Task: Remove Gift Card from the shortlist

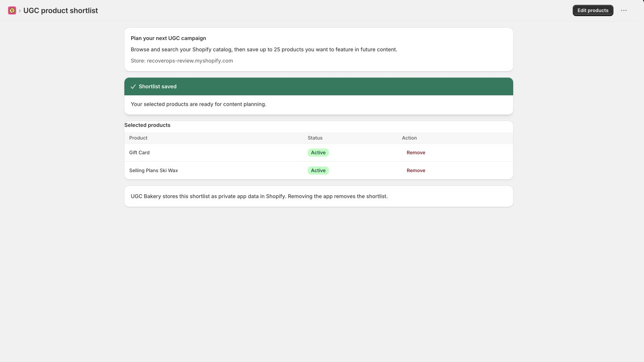Action: pyautogui.click(x=416, y=153)
